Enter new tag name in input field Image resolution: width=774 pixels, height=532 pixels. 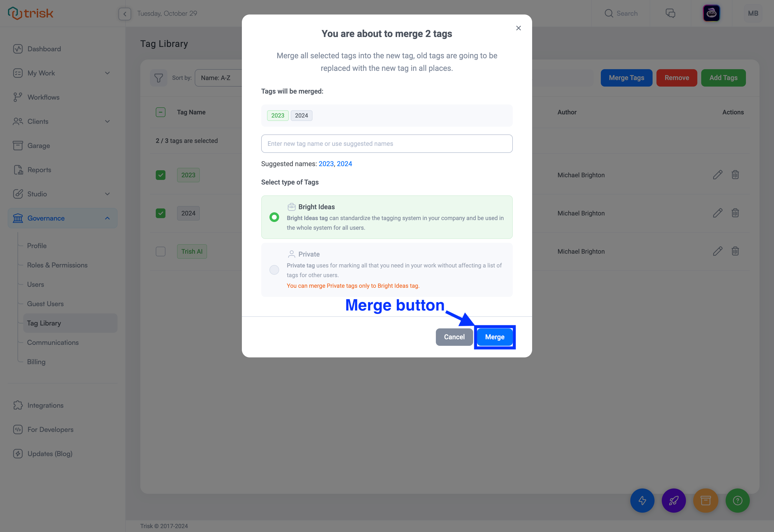tap(387, 143)
